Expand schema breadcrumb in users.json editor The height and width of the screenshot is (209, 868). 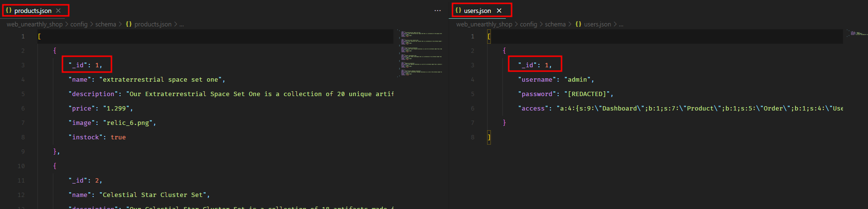coord(555,24)
